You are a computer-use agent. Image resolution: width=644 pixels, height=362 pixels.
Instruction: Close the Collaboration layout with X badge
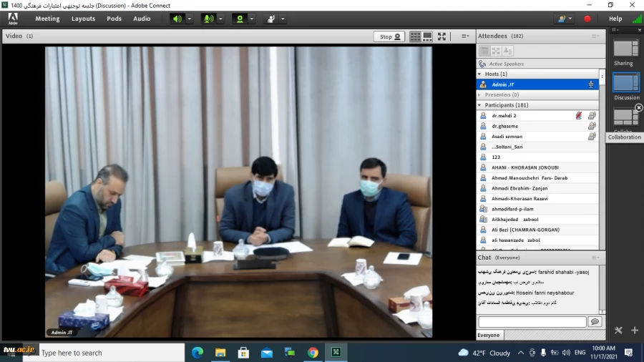(x=639, y=107)
